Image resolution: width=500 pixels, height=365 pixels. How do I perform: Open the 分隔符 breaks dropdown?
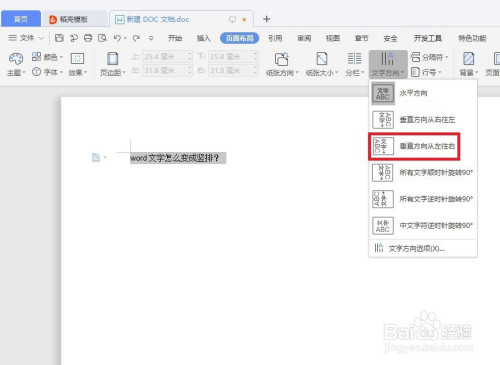point(429,57)
